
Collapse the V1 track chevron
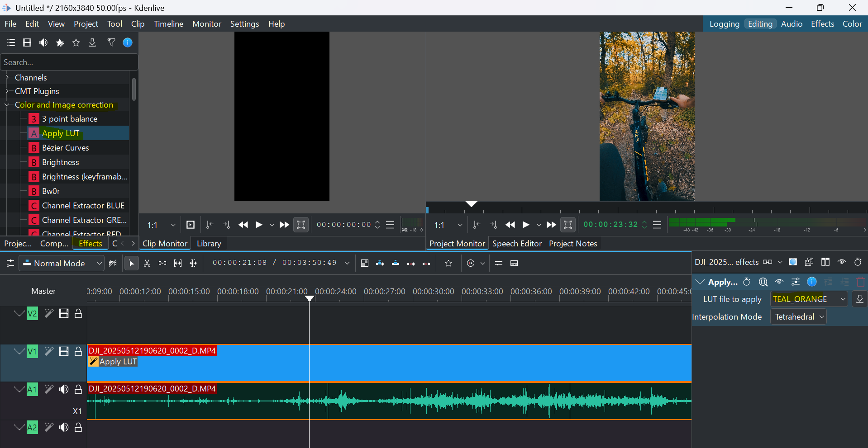(19, 352)
